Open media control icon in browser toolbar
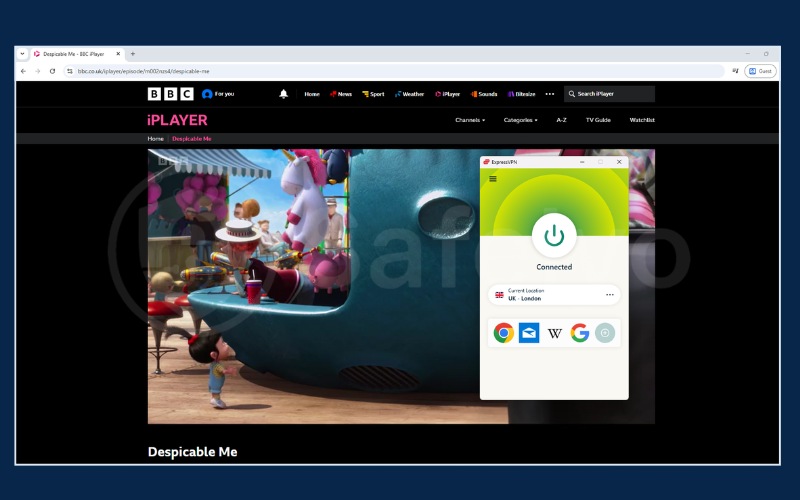The image size is (800, 500). tap(735, 71)
